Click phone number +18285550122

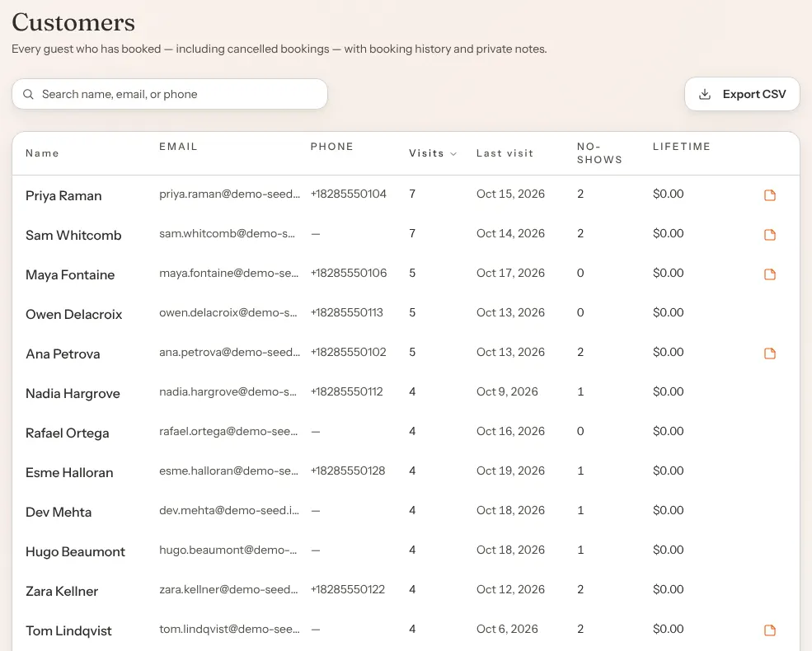(348, 589)
